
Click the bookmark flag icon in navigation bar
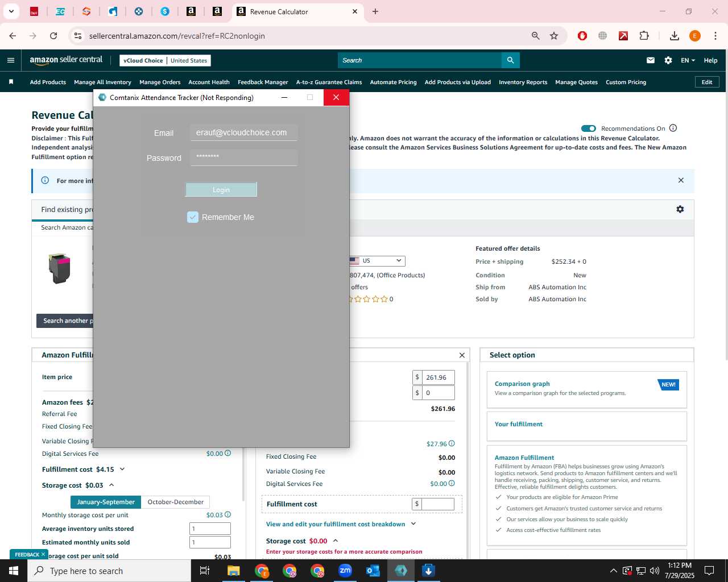[x=11, y=82]
